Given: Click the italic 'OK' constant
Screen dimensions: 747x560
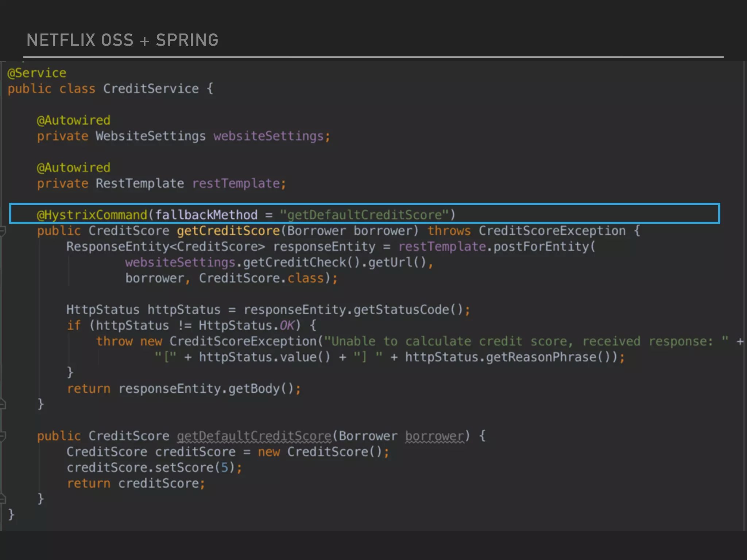Looking at the screenshot, I should tap(287, 325).
